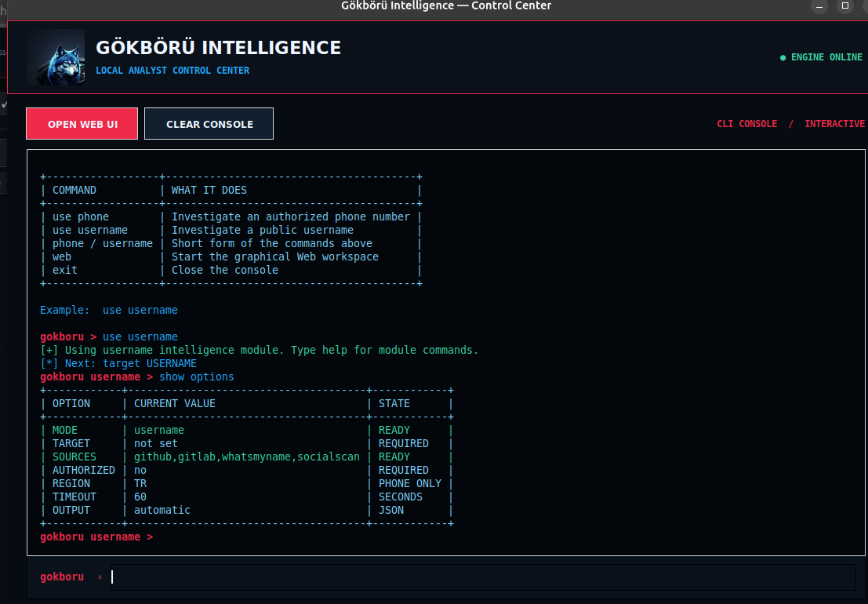Click the CLEAR CONSOLE button
This screenshot has height=604, width=868.
coord(209,123)
